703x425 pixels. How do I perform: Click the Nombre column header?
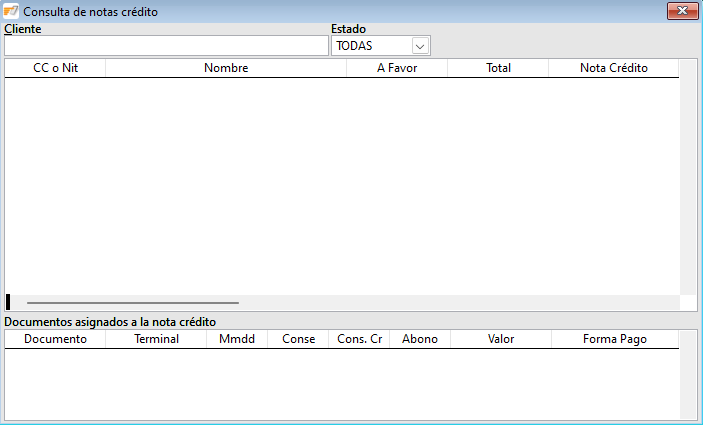pyautogui.click(x=226, y=68)
